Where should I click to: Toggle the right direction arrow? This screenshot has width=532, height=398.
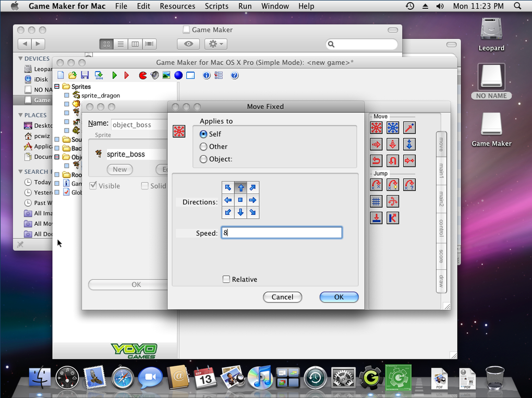(x=253, y=200)
